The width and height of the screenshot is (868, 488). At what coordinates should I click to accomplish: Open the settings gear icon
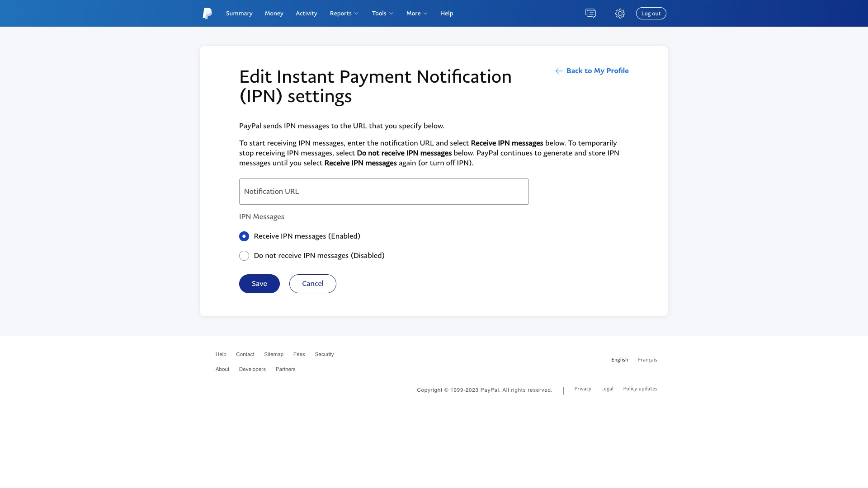click(x=620, y=14)
